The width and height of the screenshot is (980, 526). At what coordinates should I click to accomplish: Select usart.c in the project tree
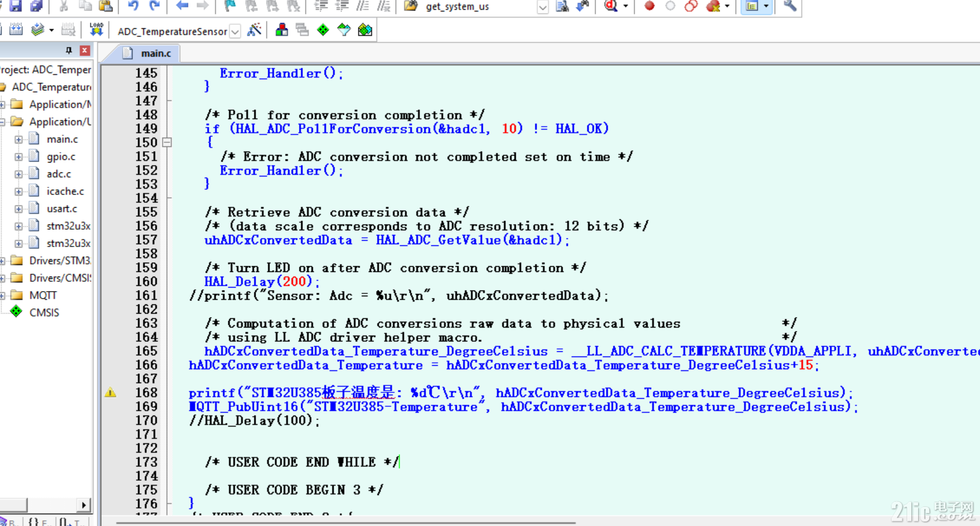click(x=61, y=209)
